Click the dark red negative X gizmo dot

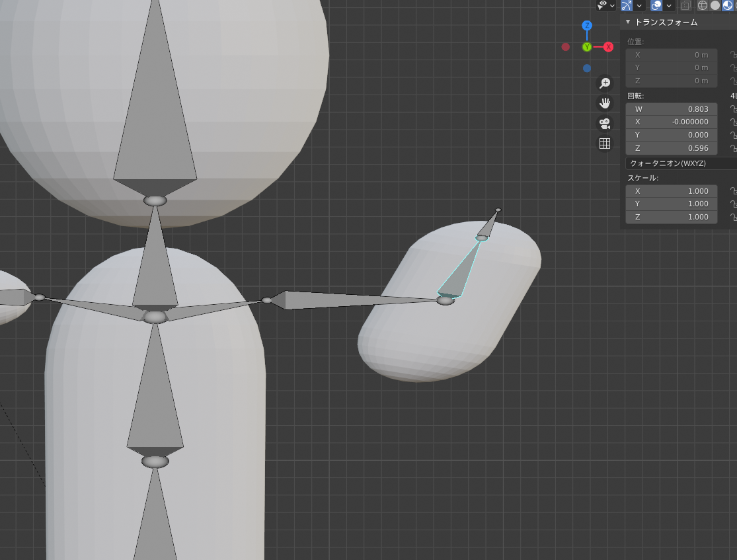(x=565, y=47)
